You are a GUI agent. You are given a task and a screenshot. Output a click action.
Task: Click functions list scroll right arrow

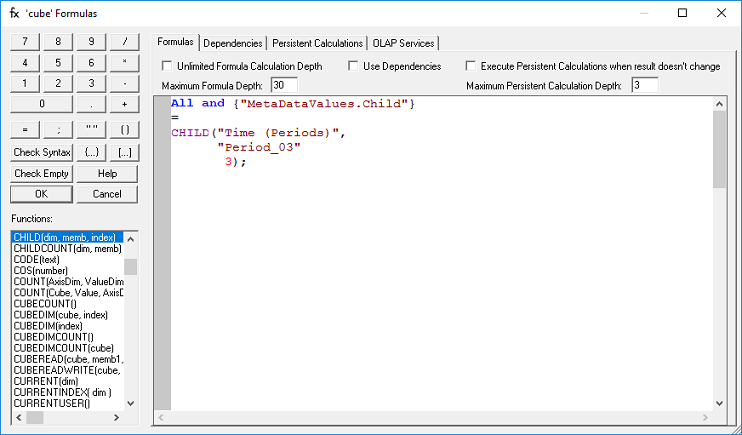(116, 417)
